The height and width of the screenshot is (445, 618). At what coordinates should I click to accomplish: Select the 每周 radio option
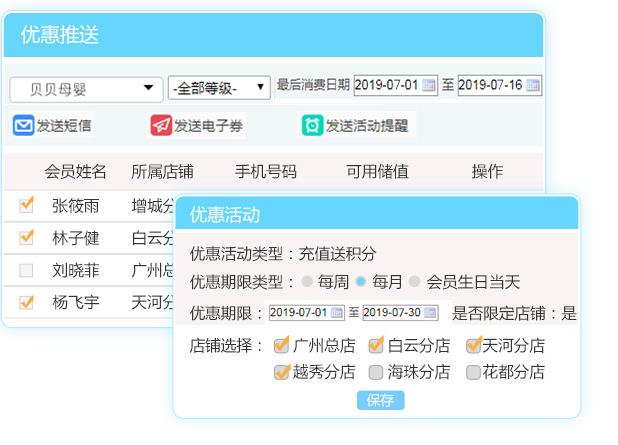(307, 282)
